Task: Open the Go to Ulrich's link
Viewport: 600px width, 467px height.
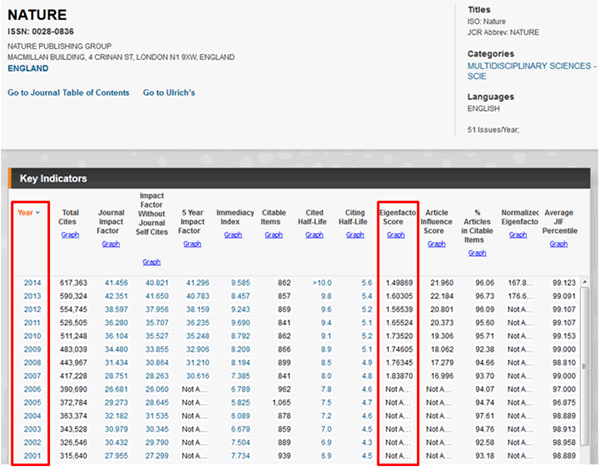Action: (x=169, y=93)
